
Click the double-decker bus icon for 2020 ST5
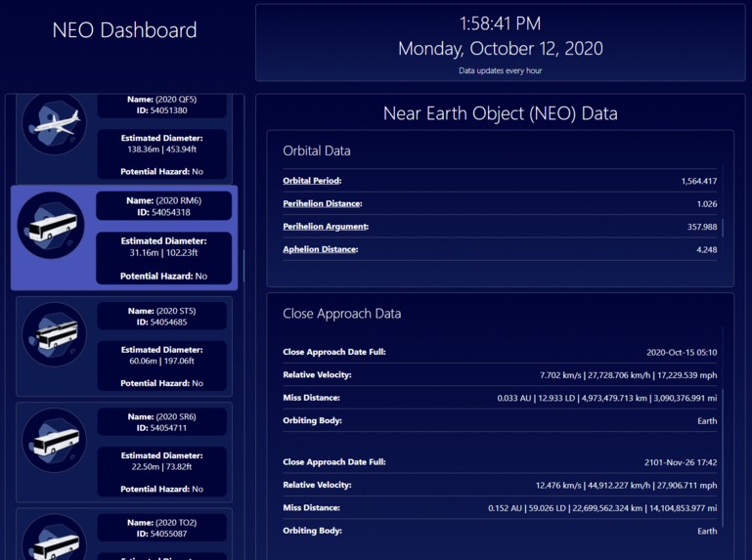(x=54, y=334)
